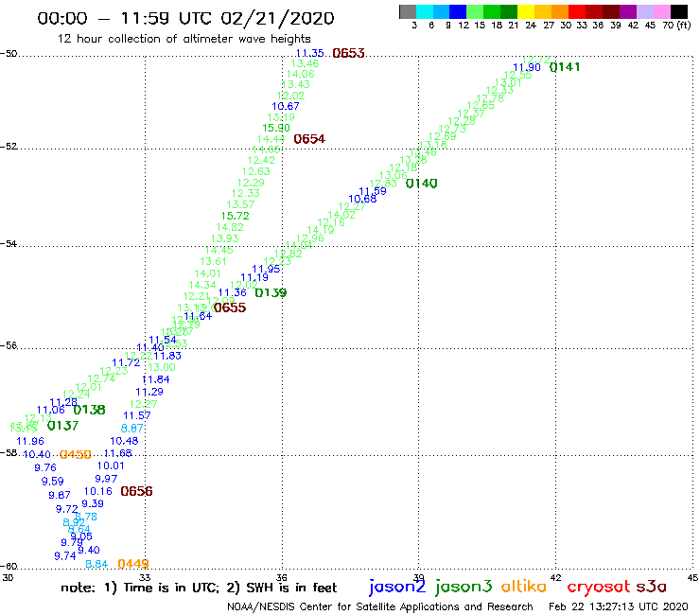Select the '10.67' wave height value
This screenshot has width=700, height=615.
pyautogui.click(x=286, y=106)
